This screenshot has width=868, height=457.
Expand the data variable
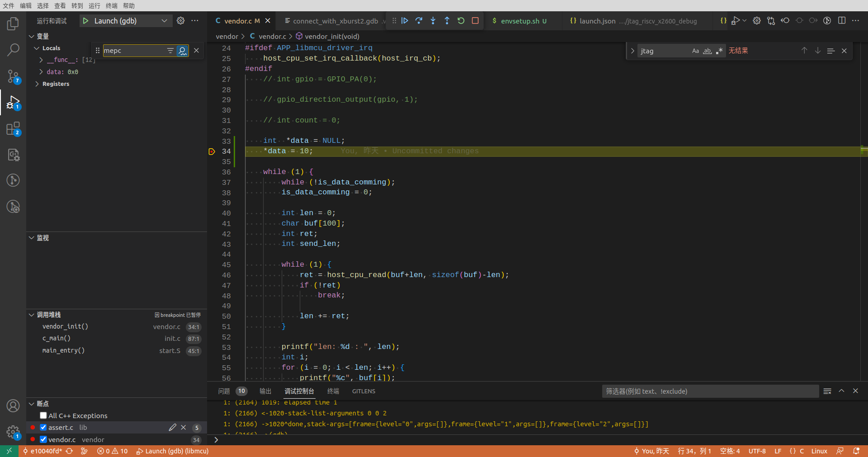click(41, 72)
